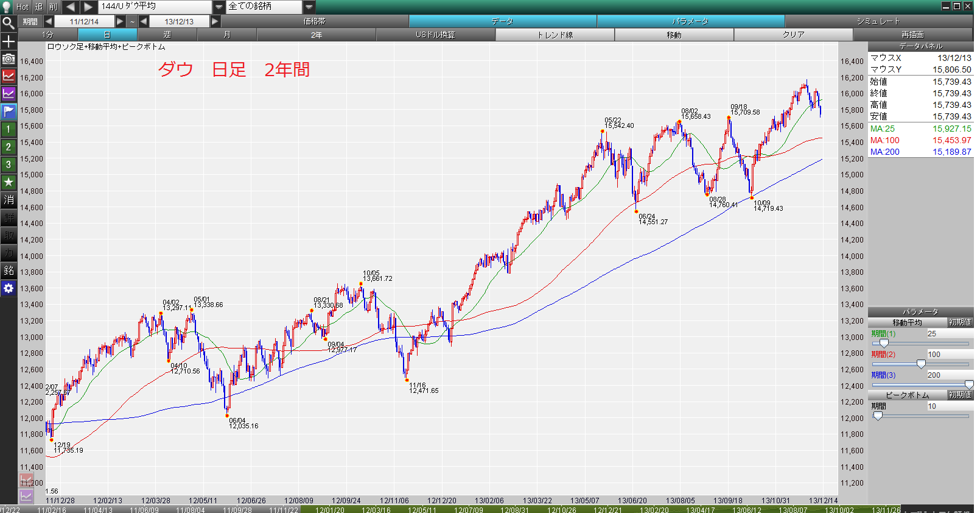The width and height of the screenshot is (980, 513).
Task: Step end date forward arrow
Action: (x=215, y=21)
